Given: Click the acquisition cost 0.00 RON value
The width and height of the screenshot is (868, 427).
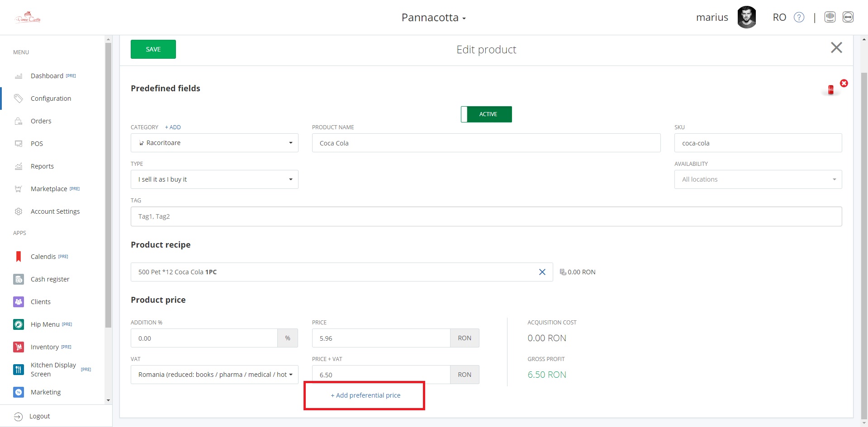Looking at the screenshot, I should [547, 338].
